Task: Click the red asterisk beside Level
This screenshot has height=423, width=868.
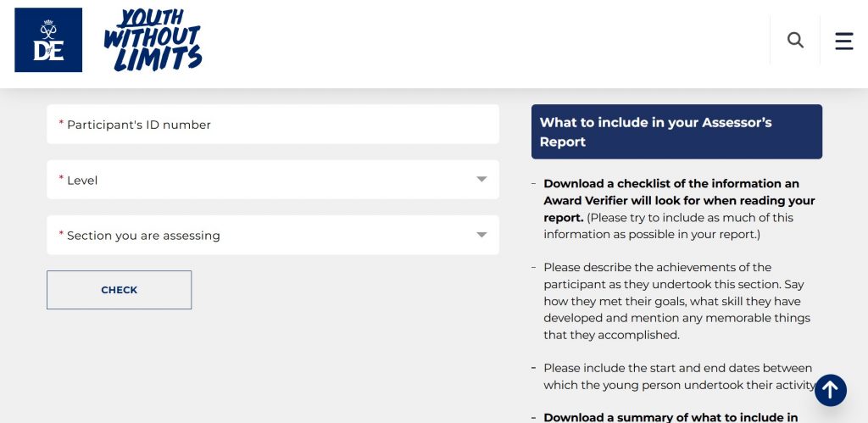Action: (61, 179)
